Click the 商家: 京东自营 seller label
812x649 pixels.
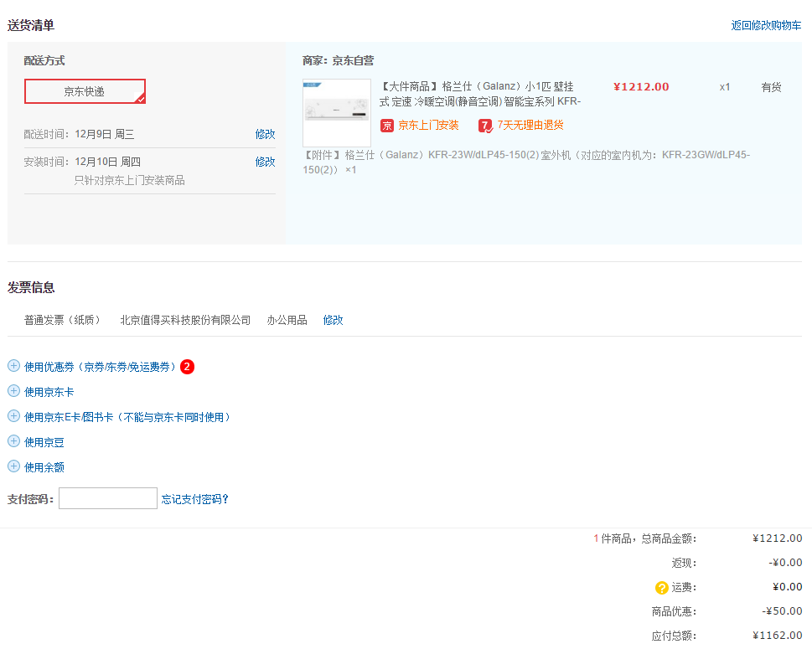tap(339, 60)
